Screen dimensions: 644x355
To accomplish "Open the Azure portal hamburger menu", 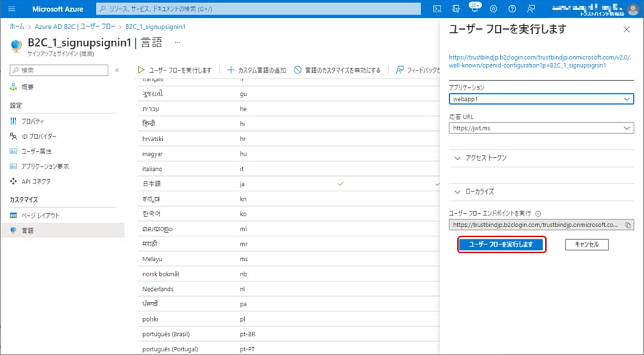I will [x=12, y=9].
